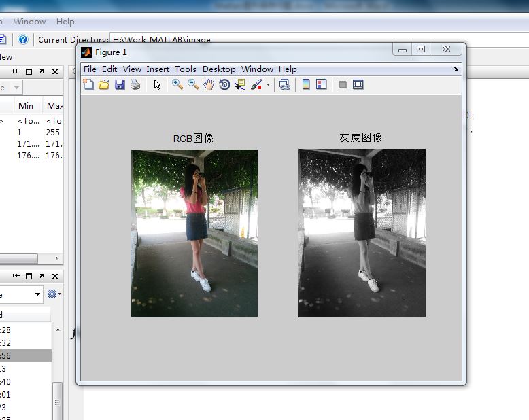Select the Rotate 3D tool

coord(224,84)
